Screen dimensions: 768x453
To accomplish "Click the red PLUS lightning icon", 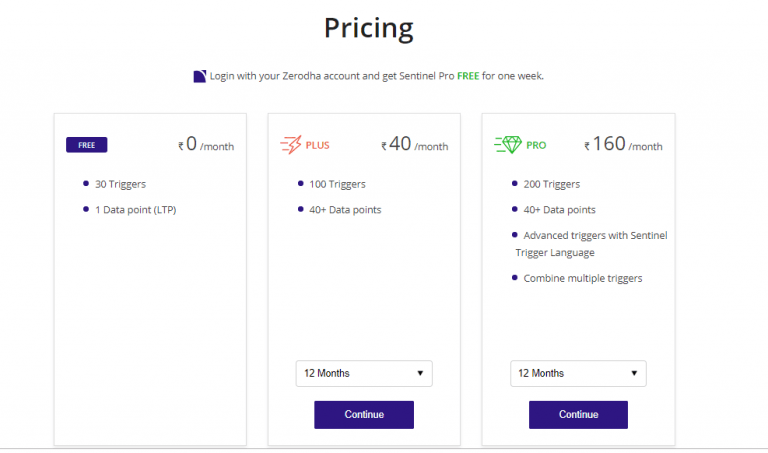I will pos(290,145).
